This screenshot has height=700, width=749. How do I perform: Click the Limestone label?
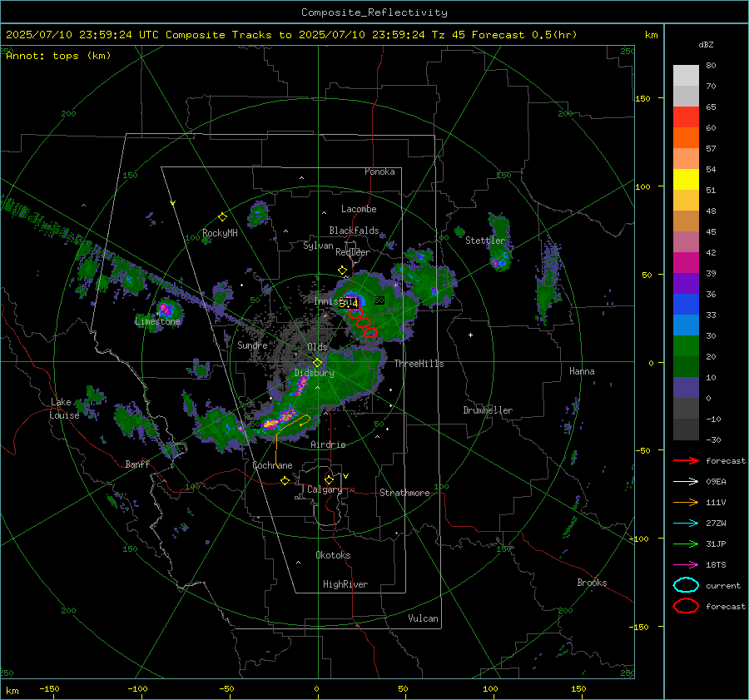pos(157,321)
